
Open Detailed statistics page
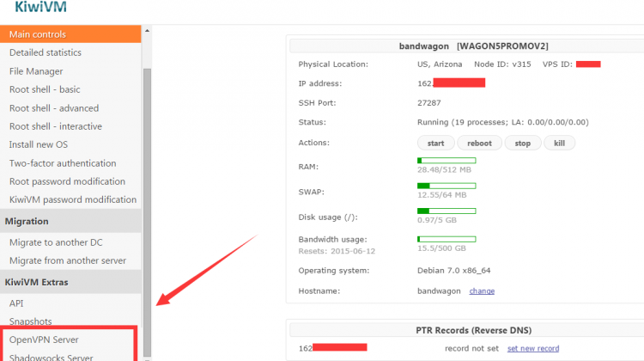click(46, 52)
